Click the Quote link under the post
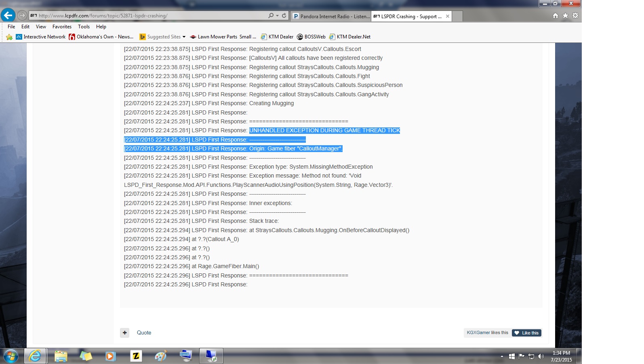Screen dimensions: 644x364 [144, 333]
